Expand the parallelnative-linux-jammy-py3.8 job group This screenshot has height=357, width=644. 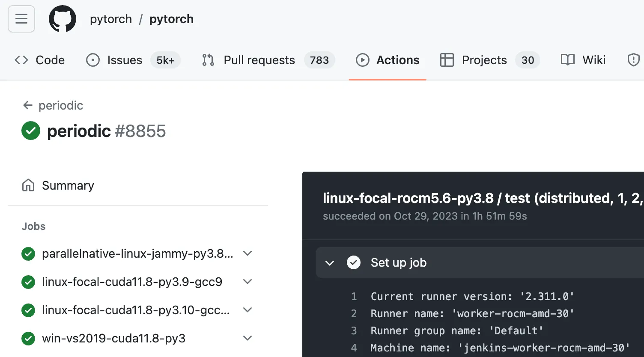(247, 253)
